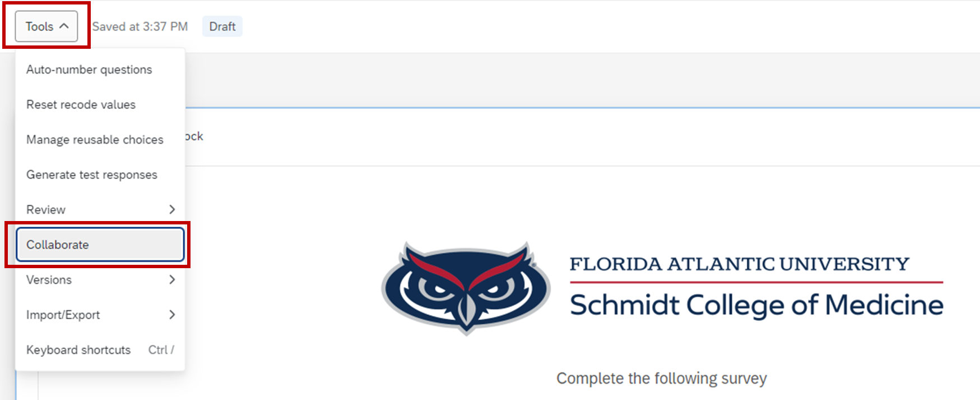Open the Versions submenu
The width and height of the screenshot is (980, 400).
100,279
